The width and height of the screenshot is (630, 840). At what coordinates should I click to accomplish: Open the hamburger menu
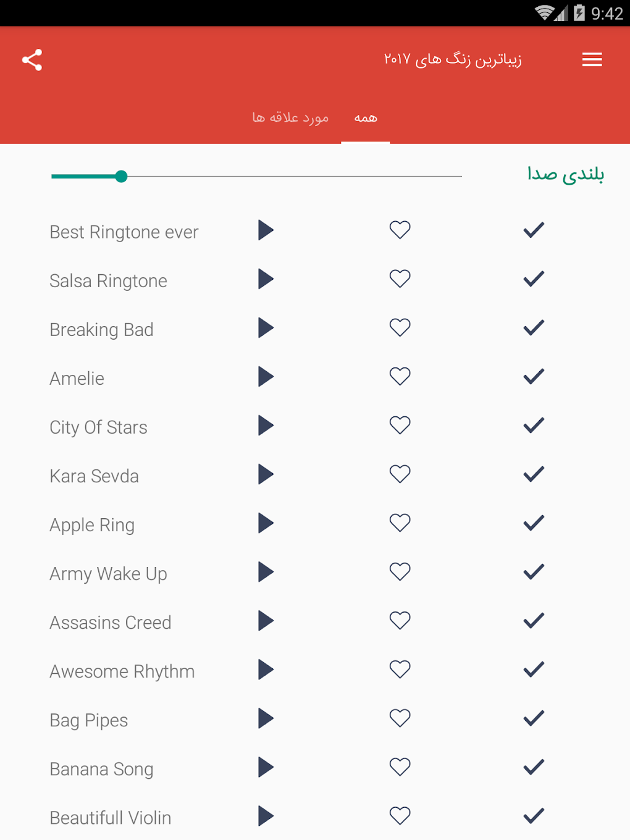coord(592,60)
